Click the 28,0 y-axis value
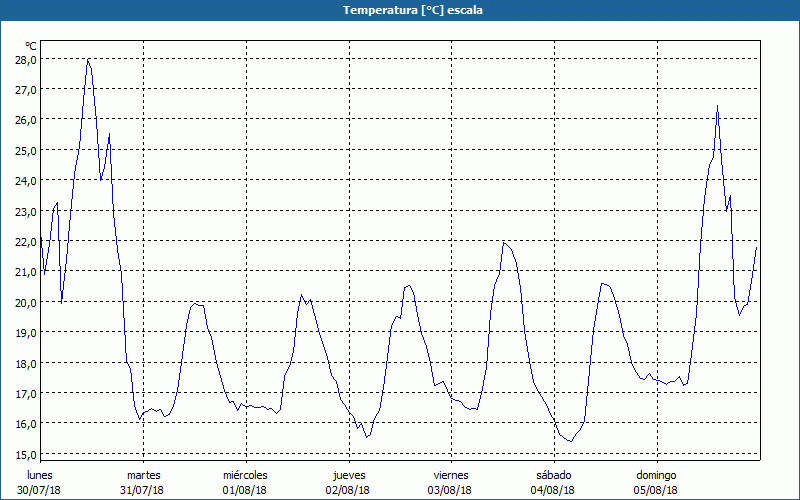800x500 pixels. click(26, 59)
